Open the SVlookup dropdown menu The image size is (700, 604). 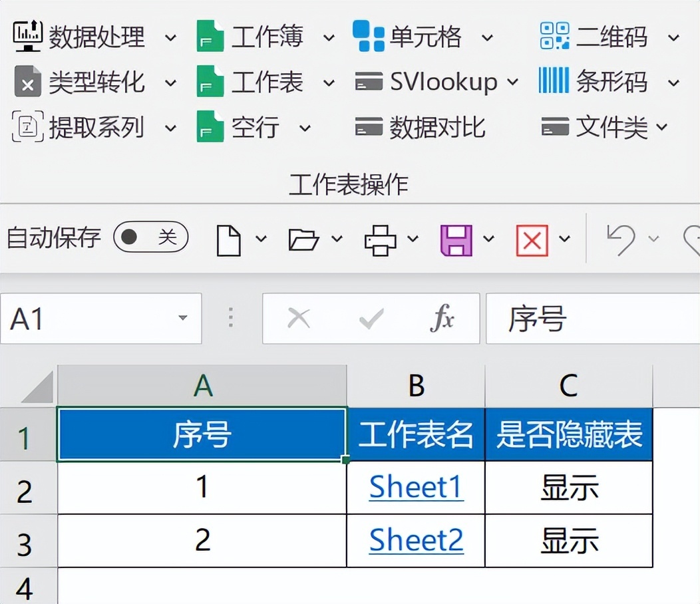(x=512, y=82)
